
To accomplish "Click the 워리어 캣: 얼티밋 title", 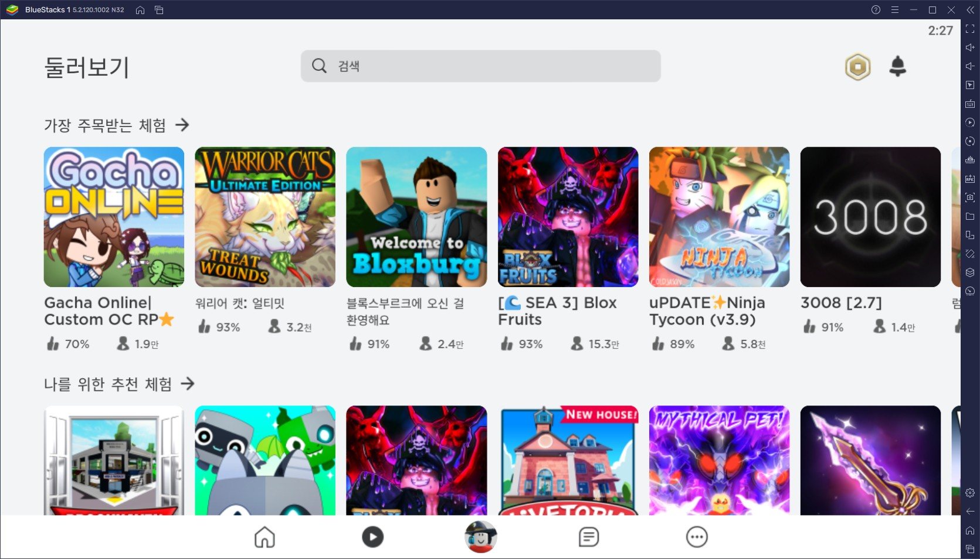I will coord(240,303).
